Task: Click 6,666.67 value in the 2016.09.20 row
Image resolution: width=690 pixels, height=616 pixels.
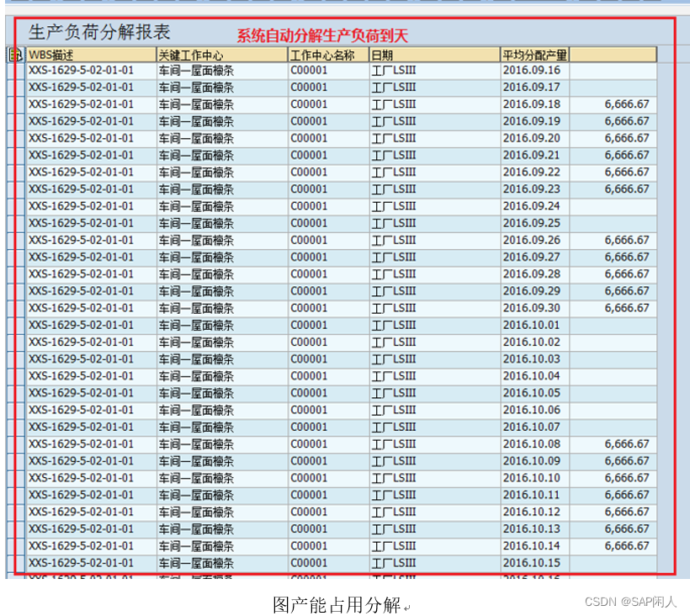Action: pyautogui.click(x=627, y=138)
